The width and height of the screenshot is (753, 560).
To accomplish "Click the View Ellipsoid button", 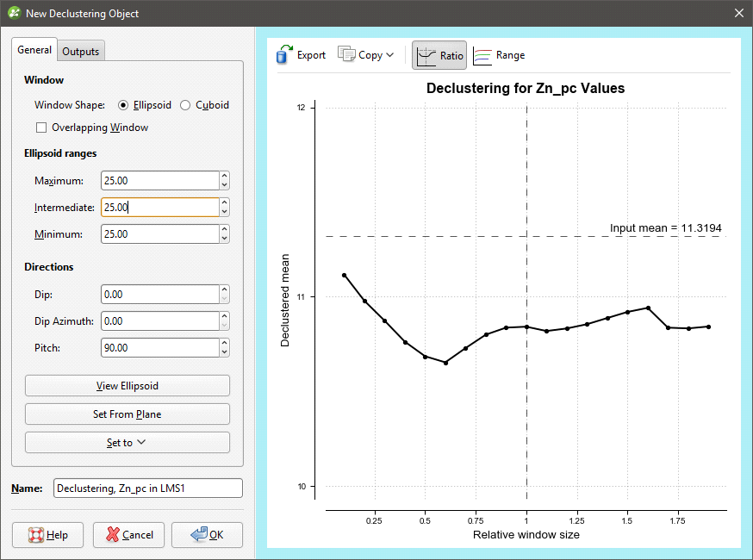I will point(128,386).
